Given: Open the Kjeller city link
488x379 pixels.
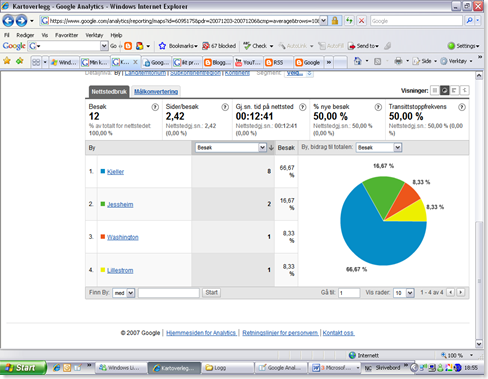Looking at the screenshot, I should [115, 172].
